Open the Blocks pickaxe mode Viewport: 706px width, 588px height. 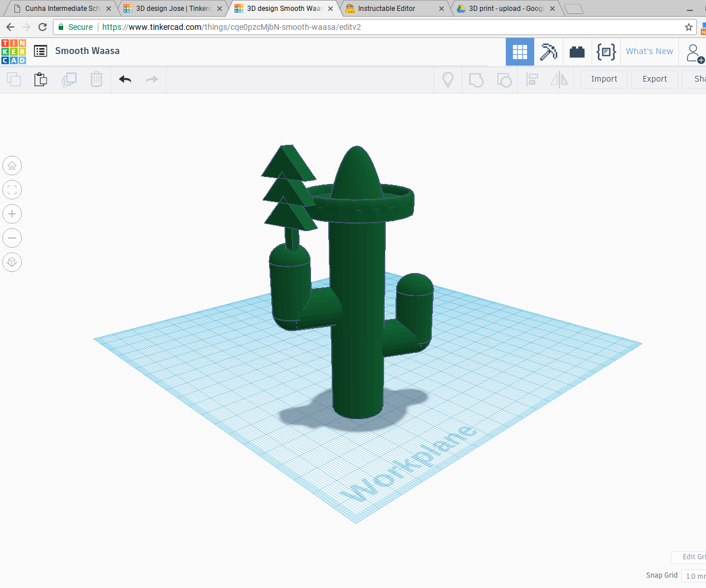coord(548,52)
